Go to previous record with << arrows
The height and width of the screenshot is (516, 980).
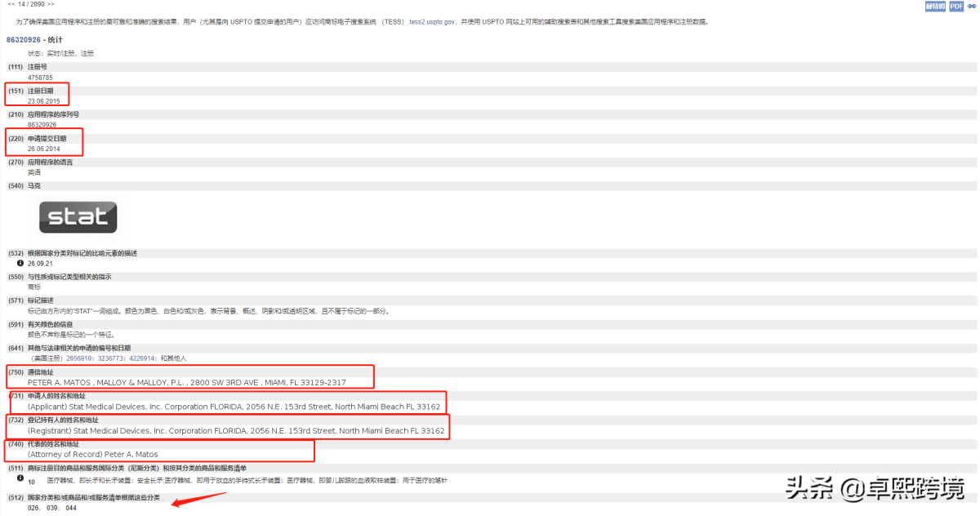point(11,4)
